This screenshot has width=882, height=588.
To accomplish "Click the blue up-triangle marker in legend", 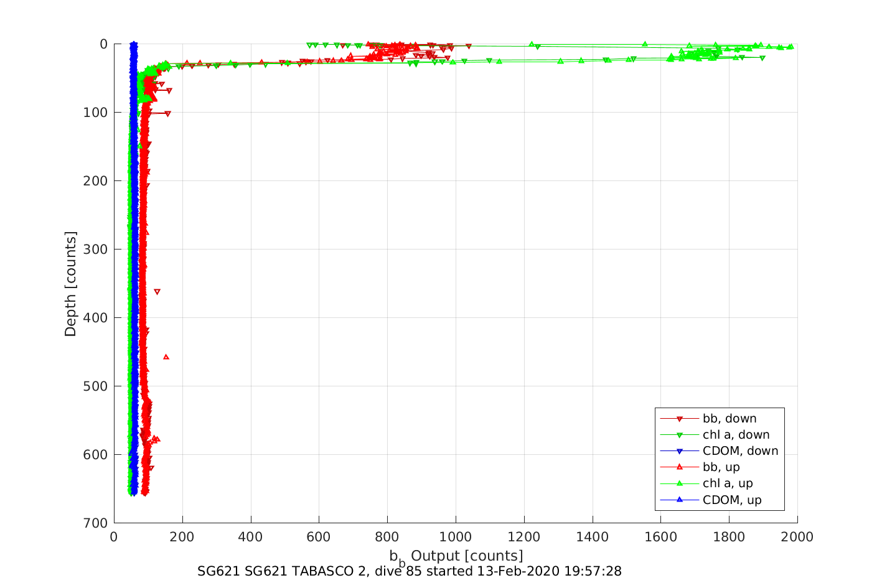I will [680, 499].
